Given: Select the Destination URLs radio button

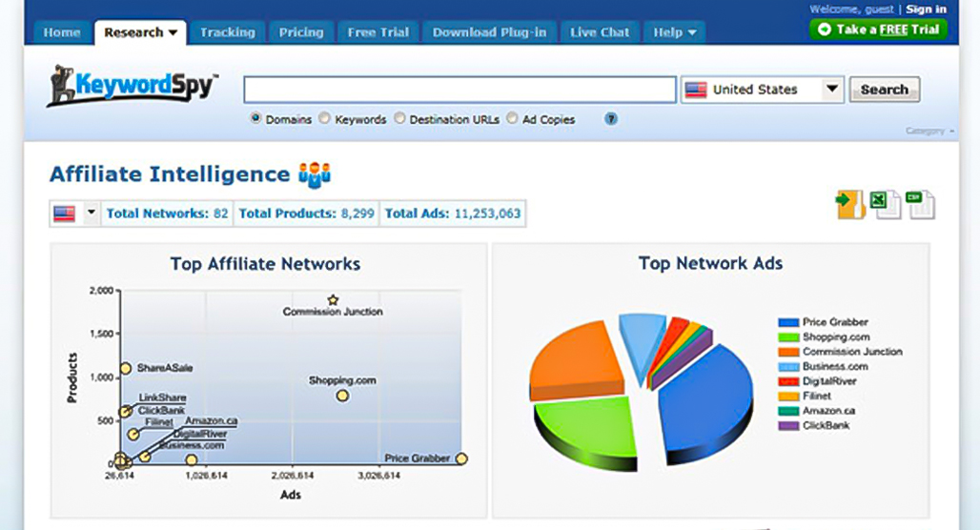Looking at the screenshot, I should (x=399, y=117).
